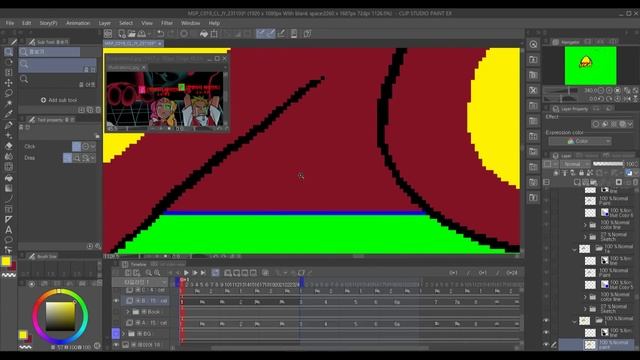Toggle loop playback in Timeline
640x360 pixels.
[x=215, y=273]
